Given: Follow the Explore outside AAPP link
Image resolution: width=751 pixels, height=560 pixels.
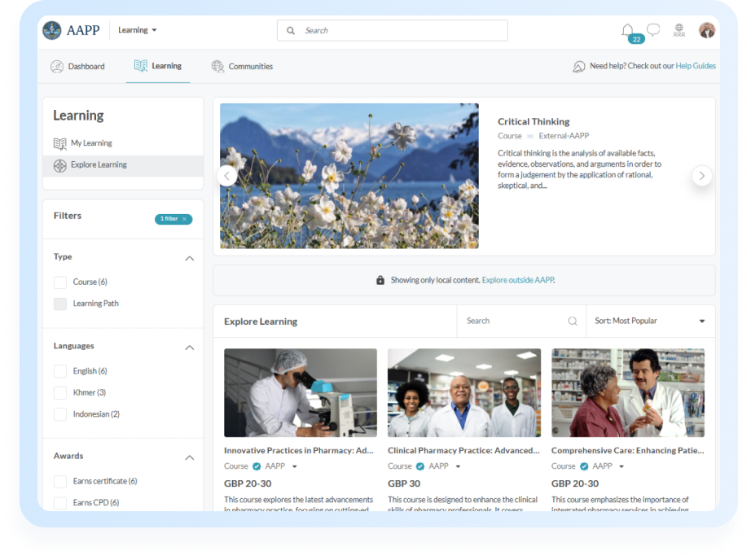Looking at the screenshot, I should click(x=518, y=280).
